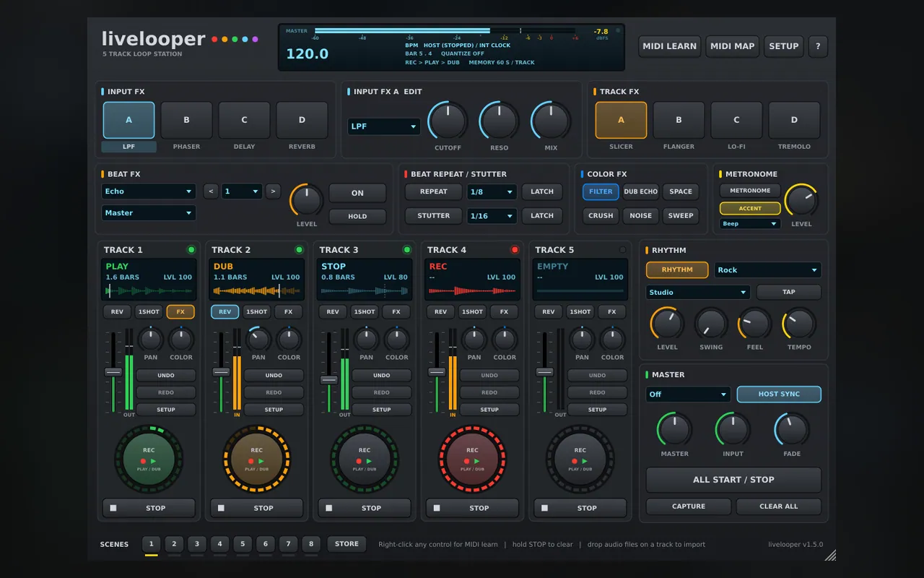The image size is (924, 578).
Task: Enable 1SHOT on Track 3
Action: [x=365, y=312]
